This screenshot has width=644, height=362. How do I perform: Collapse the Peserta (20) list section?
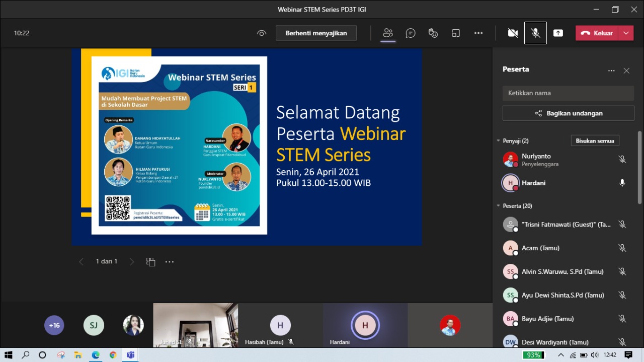[x=498, y=206]
